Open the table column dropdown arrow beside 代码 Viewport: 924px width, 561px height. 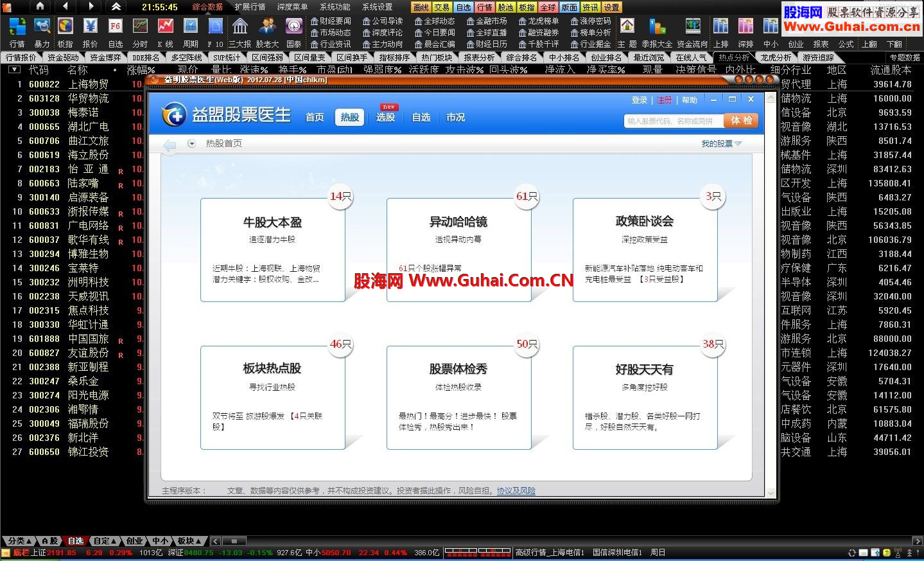point(15,69)
